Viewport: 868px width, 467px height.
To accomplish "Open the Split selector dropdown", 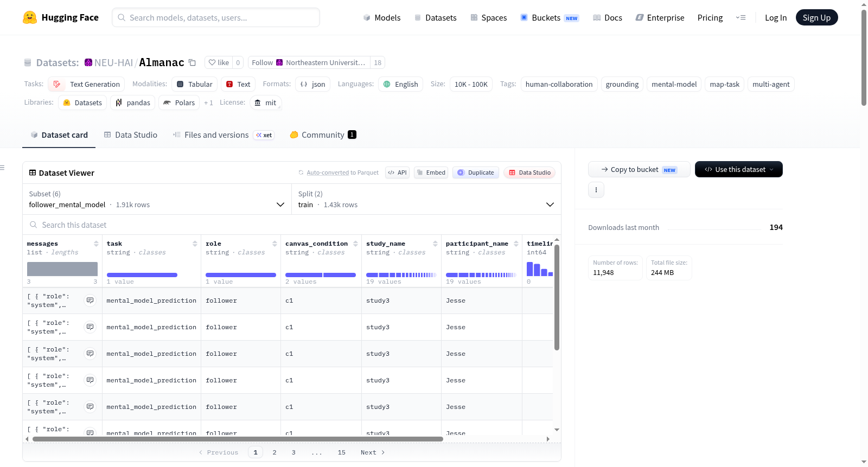I will click(x=426, y=199).
